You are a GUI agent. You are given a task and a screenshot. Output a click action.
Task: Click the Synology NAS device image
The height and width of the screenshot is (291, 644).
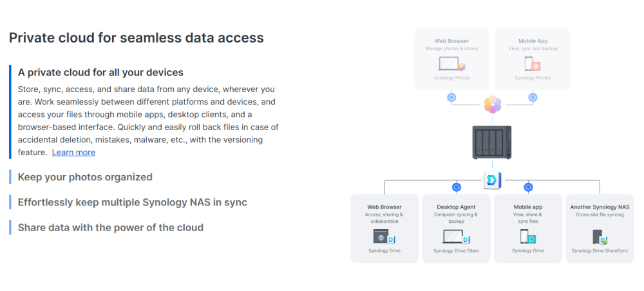click(492, 142)
